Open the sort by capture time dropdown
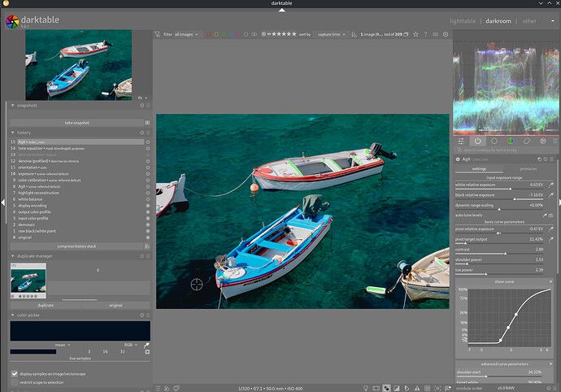561x392 pixels. pos(332,34)
